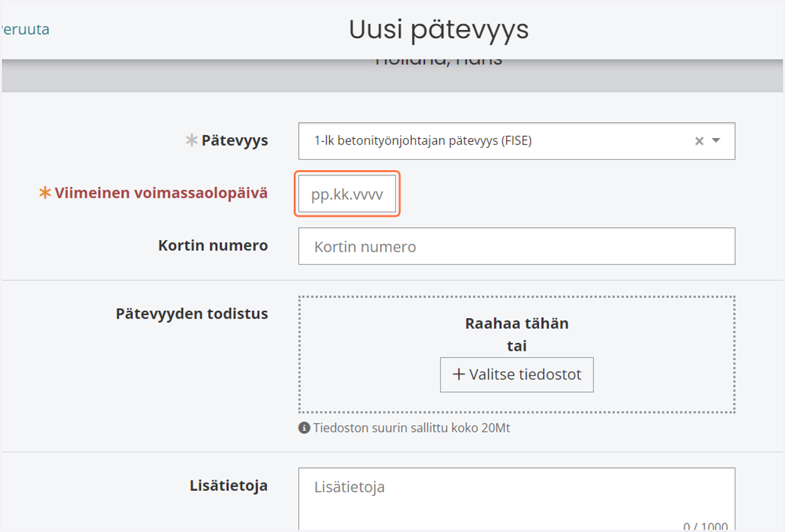Click the Kortin numero label
Viewport: 785px width, 532px height.
(x=213, y=245)
